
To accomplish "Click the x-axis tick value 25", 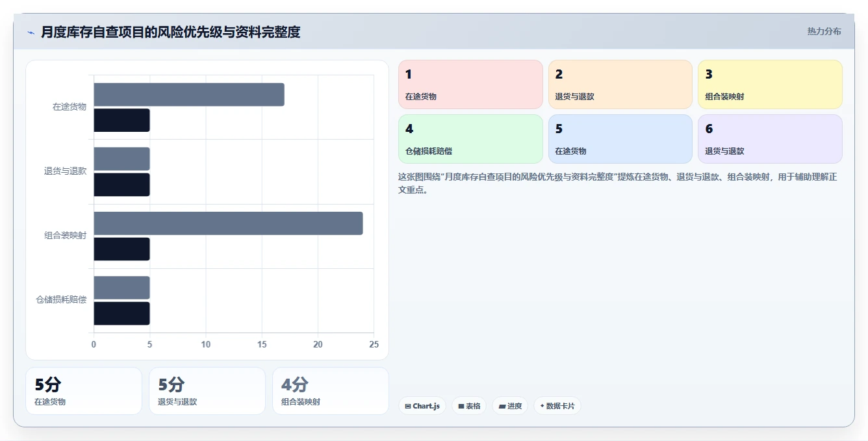I will pos(374,344).
